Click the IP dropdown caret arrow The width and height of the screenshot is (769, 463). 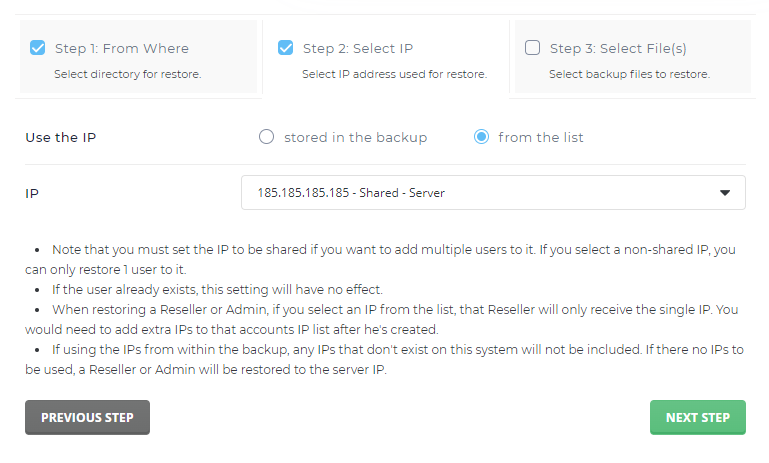click(x=725, y=193)
